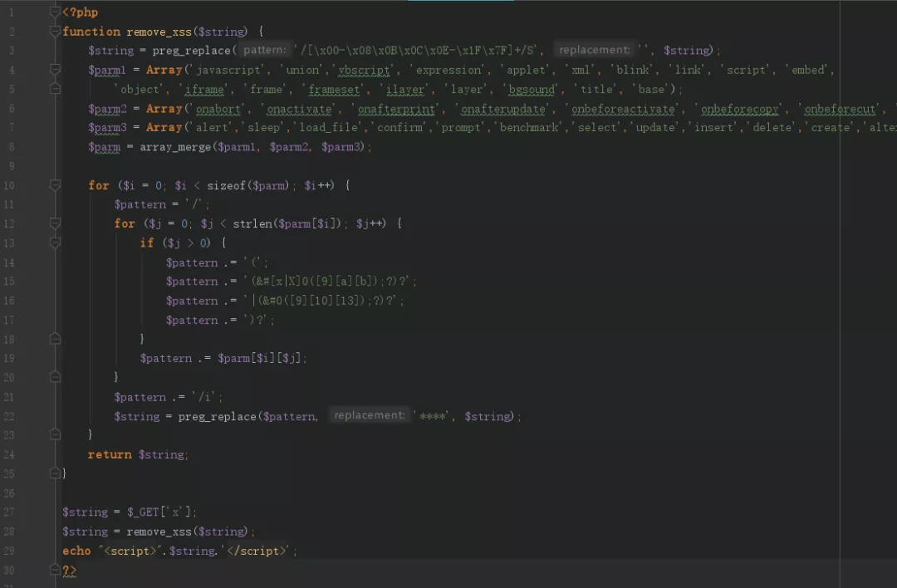Click the 'frameset' string on line 5
Viewport: 897px width, 588px height.
point(334,89)
